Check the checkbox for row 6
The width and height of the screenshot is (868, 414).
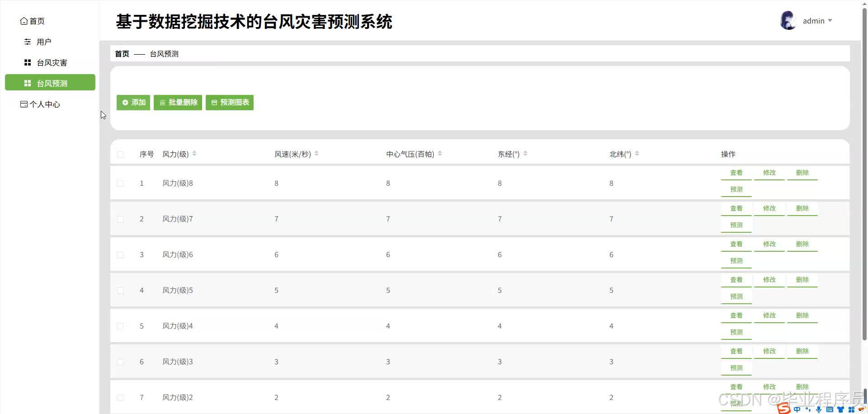(x=120, y=362)
